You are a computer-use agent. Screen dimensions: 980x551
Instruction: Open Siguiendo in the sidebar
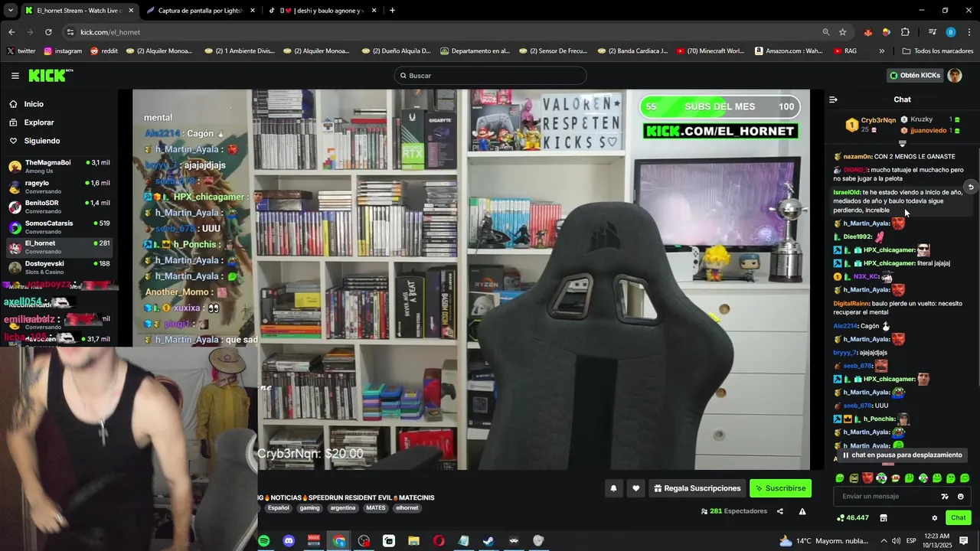click(41, 141)
